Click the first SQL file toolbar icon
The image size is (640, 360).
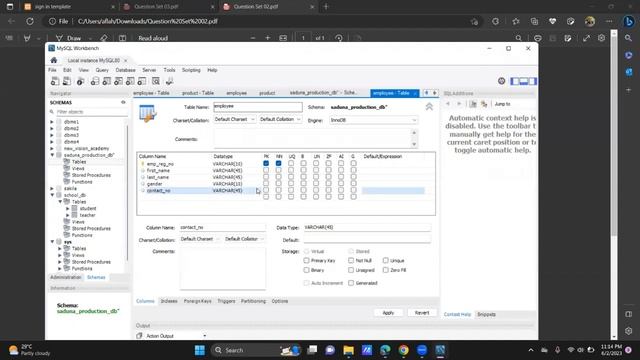pyautogui.click(x=55, y=81)
